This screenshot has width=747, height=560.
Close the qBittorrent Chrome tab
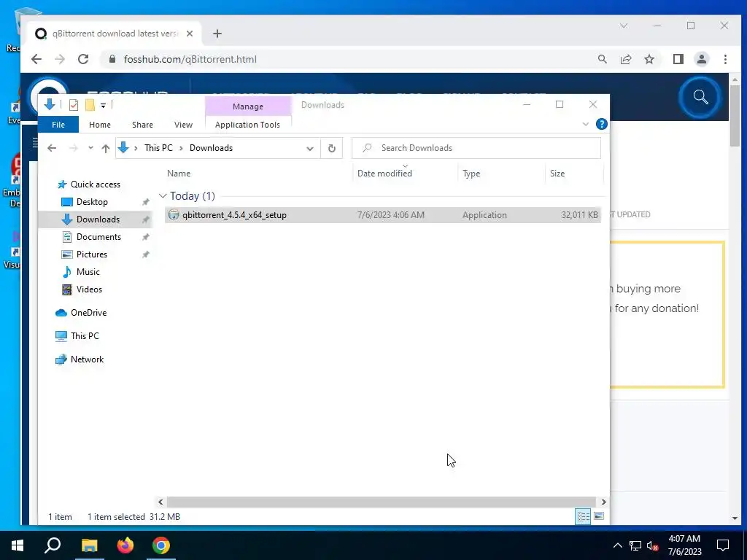[190, 34]
